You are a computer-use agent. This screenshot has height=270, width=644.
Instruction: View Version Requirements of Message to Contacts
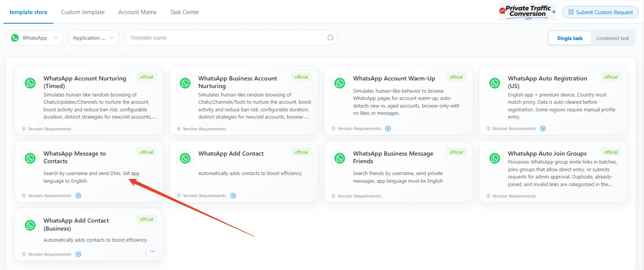(x=50, y=196)
